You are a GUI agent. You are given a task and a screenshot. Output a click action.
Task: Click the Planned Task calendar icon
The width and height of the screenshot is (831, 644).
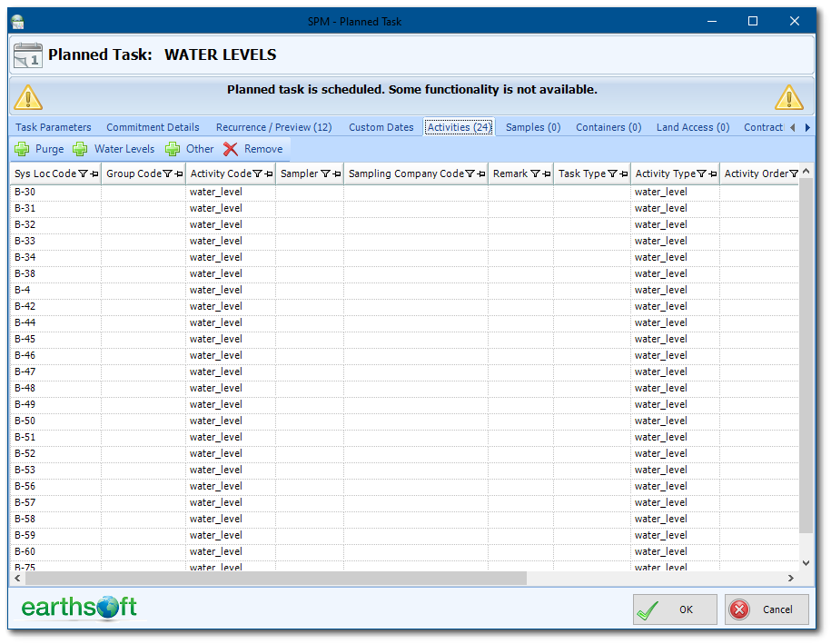27,54
